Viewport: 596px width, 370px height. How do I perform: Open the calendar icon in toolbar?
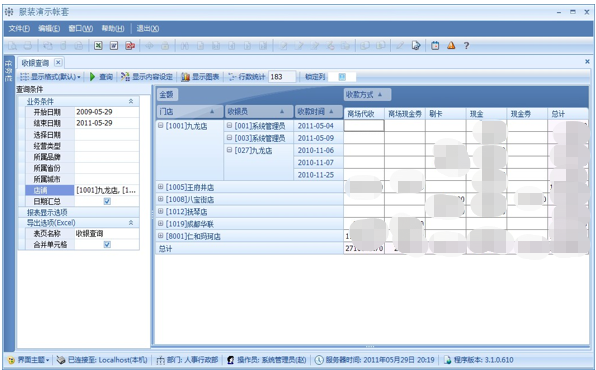coord(435,46)
